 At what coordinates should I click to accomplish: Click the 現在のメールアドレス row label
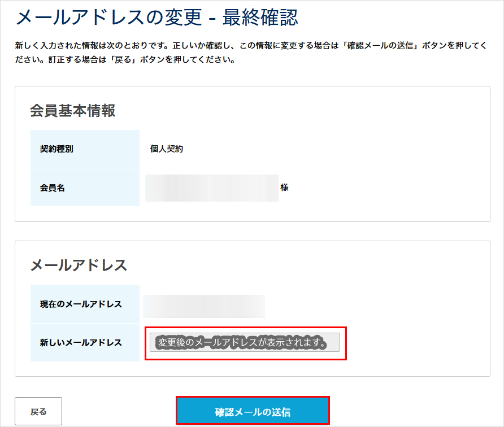[x=81, y=304]
